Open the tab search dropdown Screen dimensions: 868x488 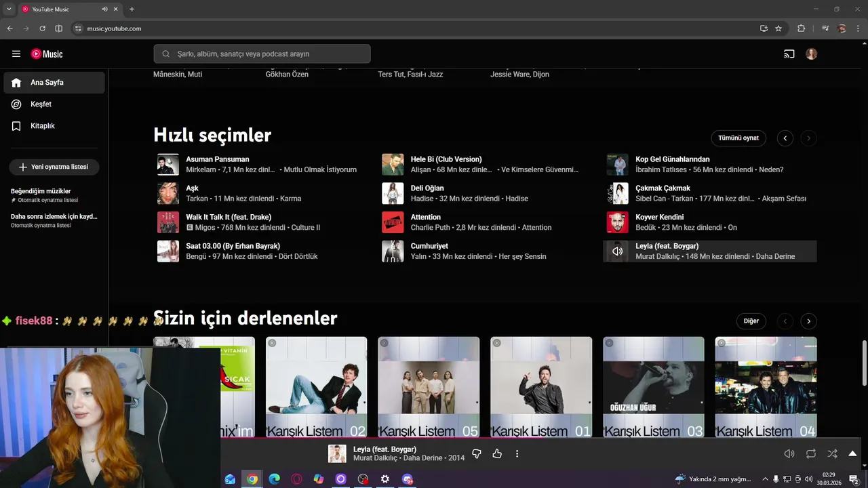[x=9, y=9]
